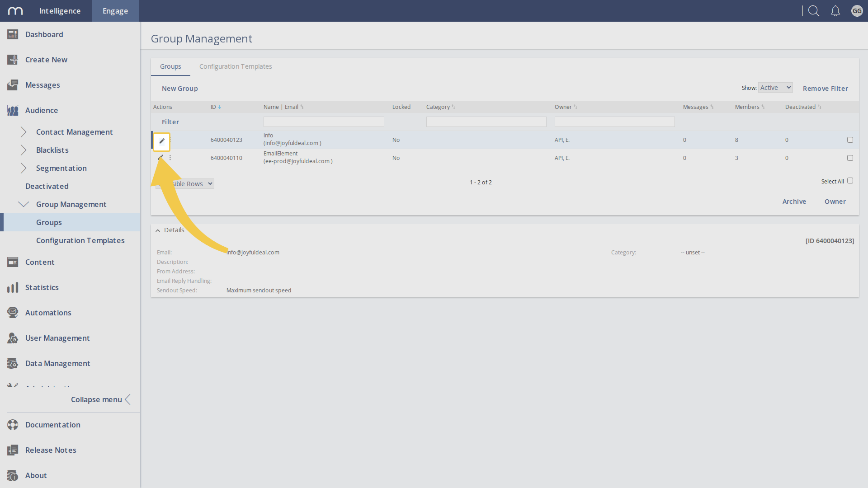This screenshot has width=868, height=488.
Task: Click the Release Notes icon
Action: 13,450
